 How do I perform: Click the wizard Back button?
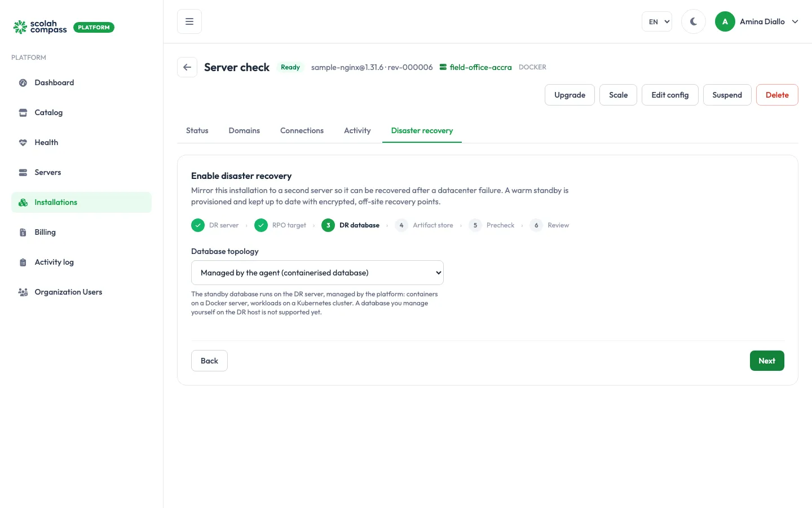[209, 361]
